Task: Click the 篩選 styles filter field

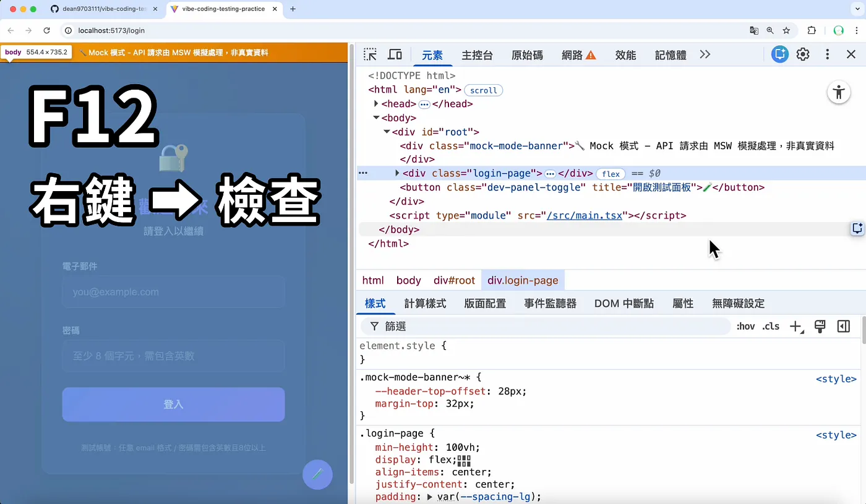Action: click(546, 326)
